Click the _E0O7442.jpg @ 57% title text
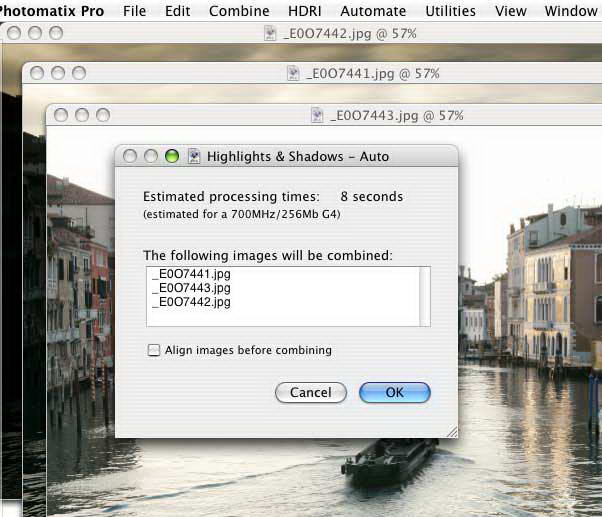 [x=350, y=34]
